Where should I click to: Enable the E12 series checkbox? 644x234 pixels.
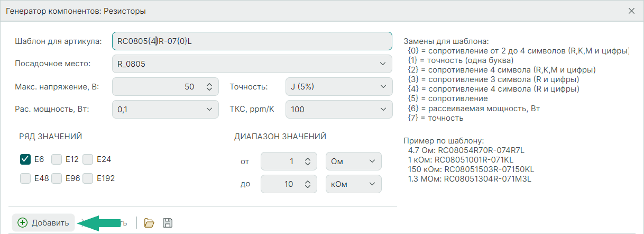click(x=57, y=159)
